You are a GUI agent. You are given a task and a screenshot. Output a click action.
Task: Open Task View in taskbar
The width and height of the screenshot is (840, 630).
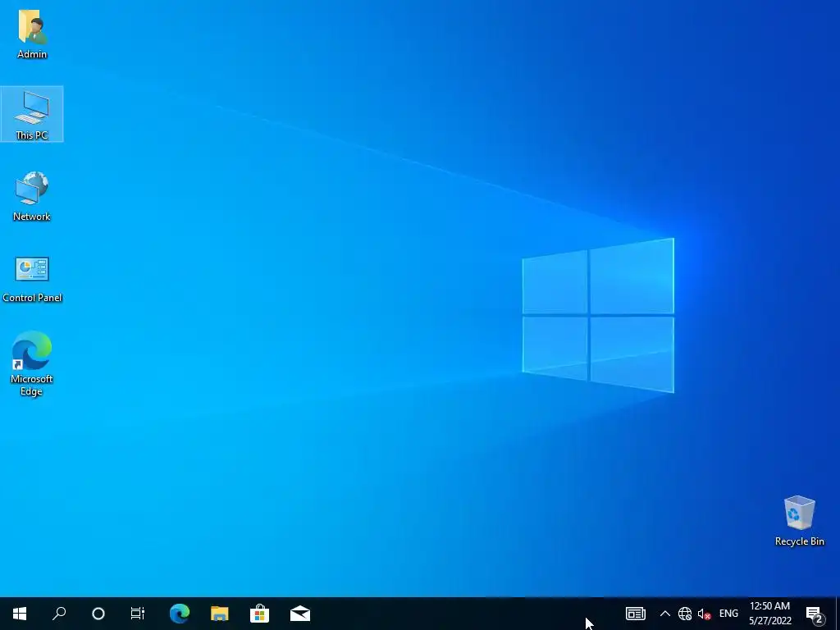138,614
